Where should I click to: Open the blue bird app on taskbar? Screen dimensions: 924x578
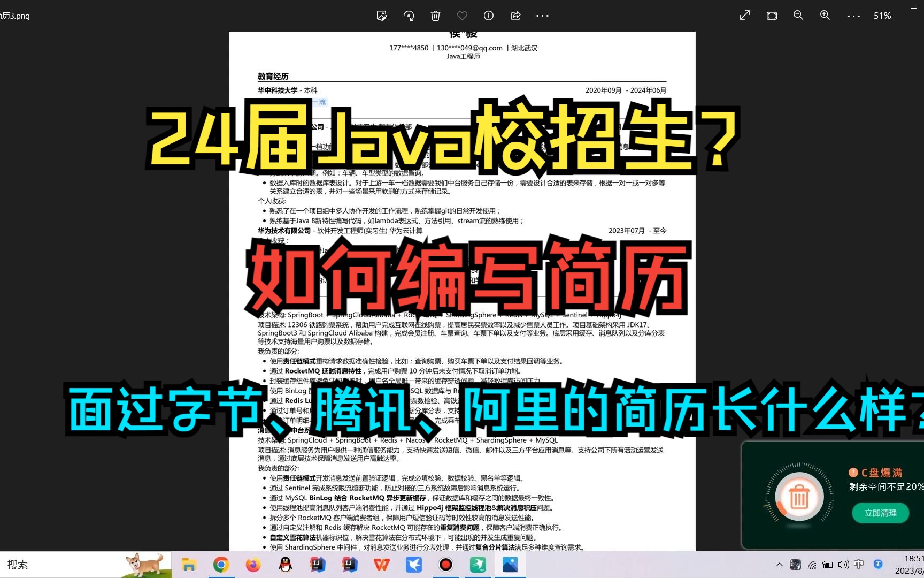click(414, 565)
